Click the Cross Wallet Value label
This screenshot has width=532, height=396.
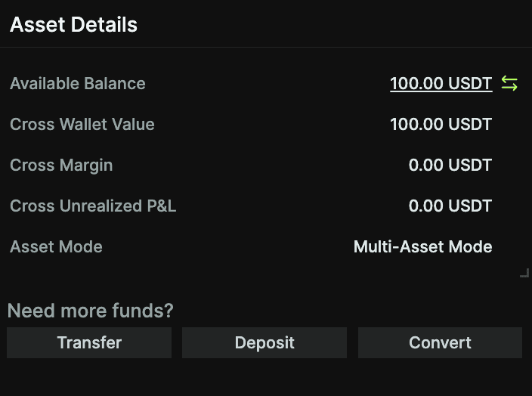82,124
